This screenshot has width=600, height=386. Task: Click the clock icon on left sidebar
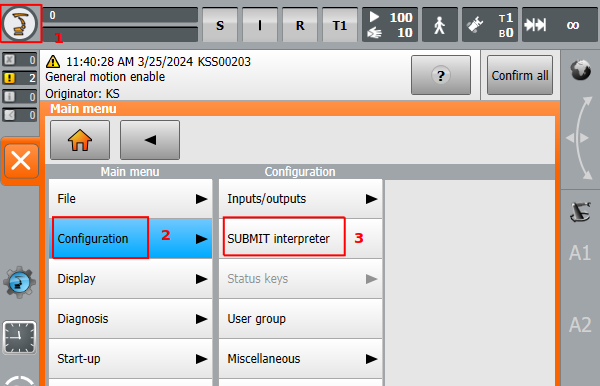point(20,337)
